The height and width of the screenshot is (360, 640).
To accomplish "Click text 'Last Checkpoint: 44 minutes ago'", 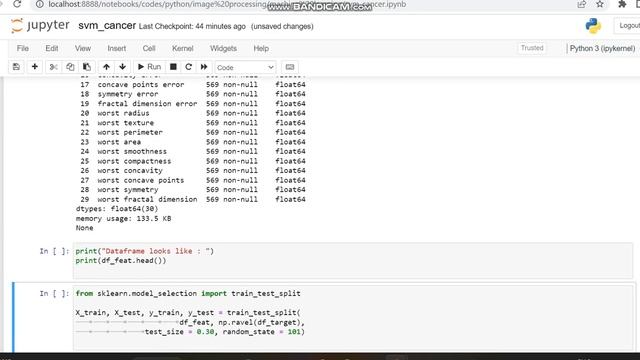I will point(192,26).
